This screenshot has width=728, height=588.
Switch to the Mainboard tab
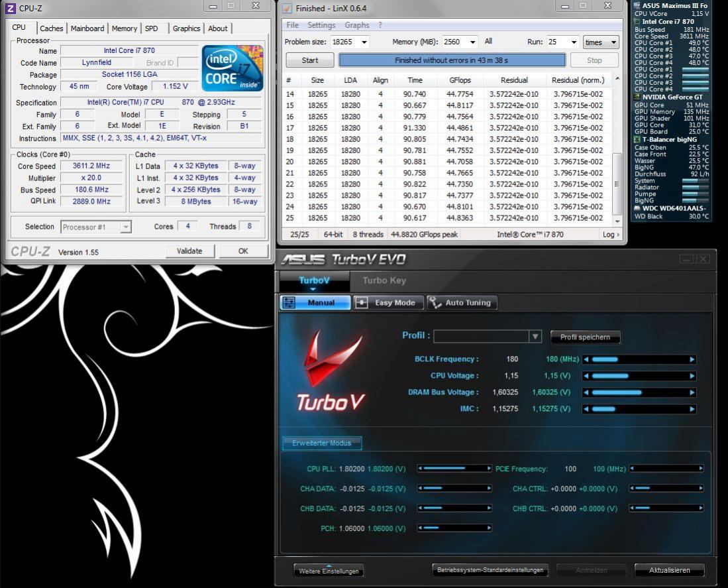click(87, 29)
